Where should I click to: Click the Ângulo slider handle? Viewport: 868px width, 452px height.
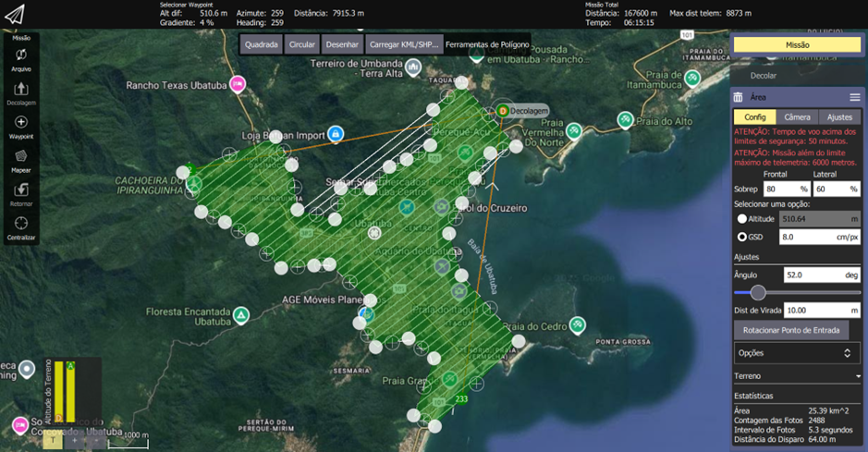pyautogui.click(x=758, y=293)
